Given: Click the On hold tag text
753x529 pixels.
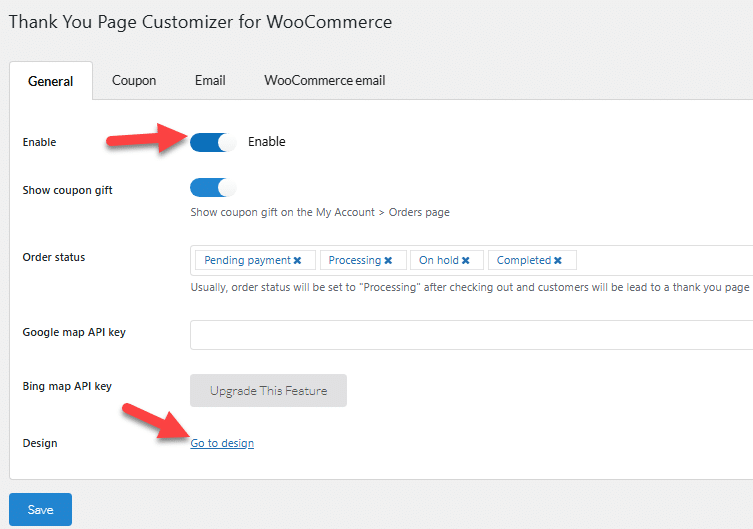Looking at the screenshot, I should [x=438, y=260].
